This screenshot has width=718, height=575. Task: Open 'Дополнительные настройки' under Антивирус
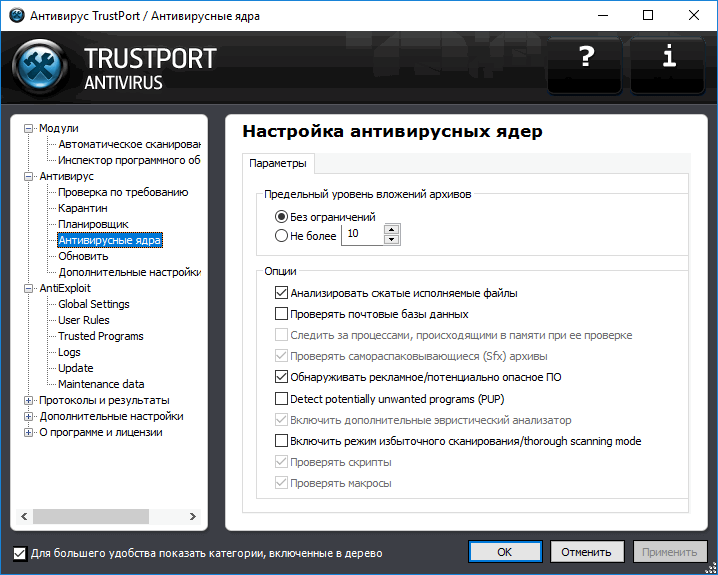(x=129, y=272)
